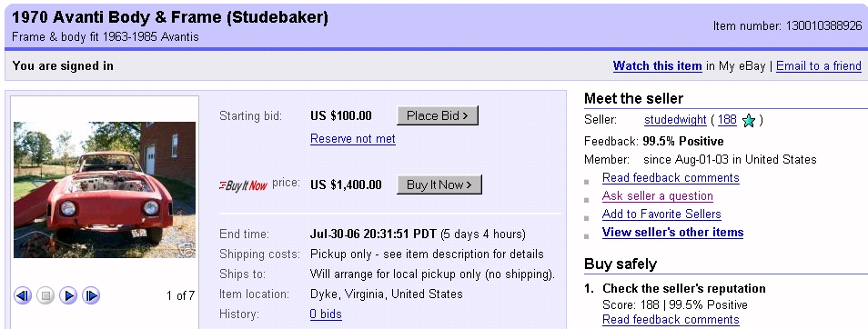Click Ask seller a question
The width and height of the screenshot is (868, 329).
[658, 196]
